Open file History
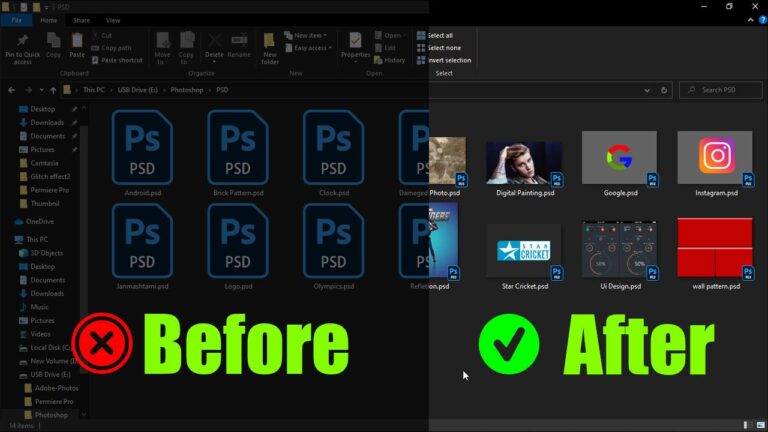 pyautogui.click(x=389, y=60)
